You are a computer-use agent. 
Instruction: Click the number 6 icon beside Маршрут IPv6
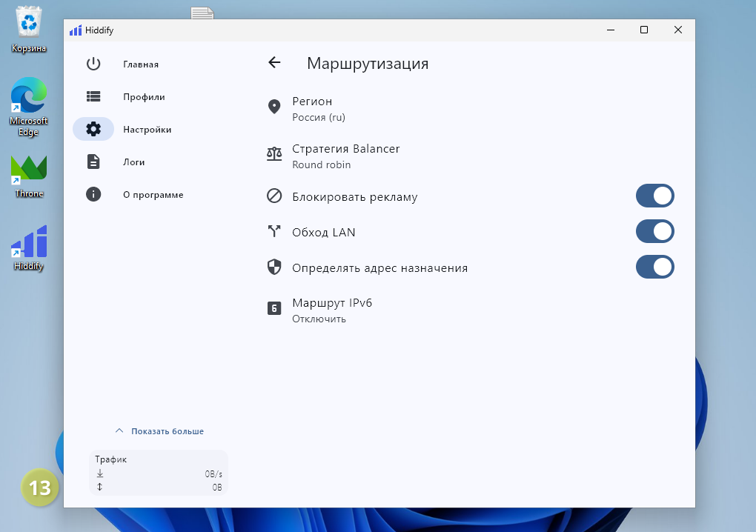click(274, 308)
